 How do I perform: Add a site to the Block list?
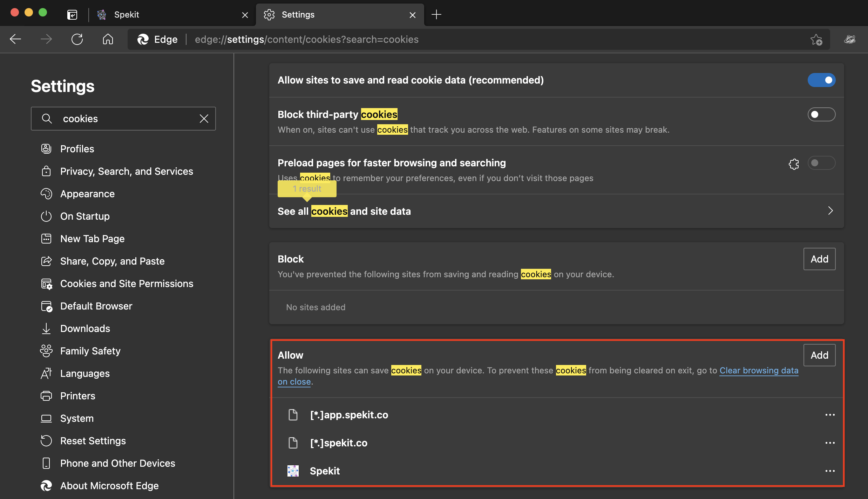(x=819, y=259)
